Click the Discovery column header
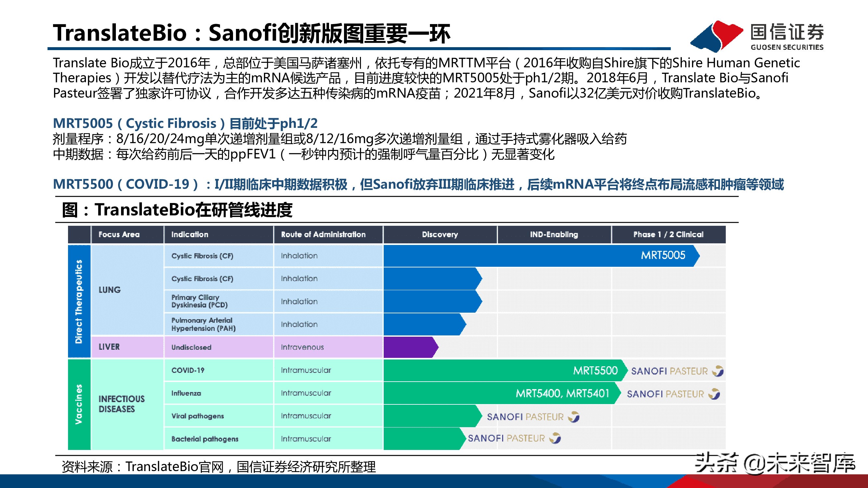 [x=440, y=234]
